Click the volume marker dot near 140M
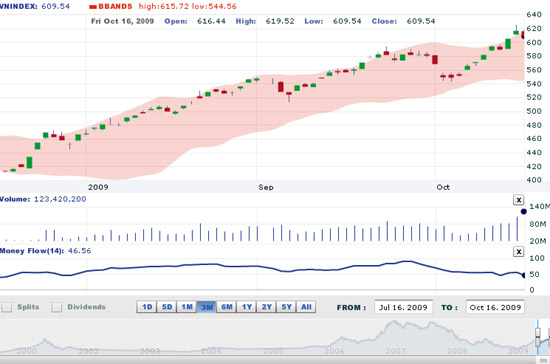Image resolution: width=550 pixels, height=364 pixels. pyautogui.click(x=524, y=211)
